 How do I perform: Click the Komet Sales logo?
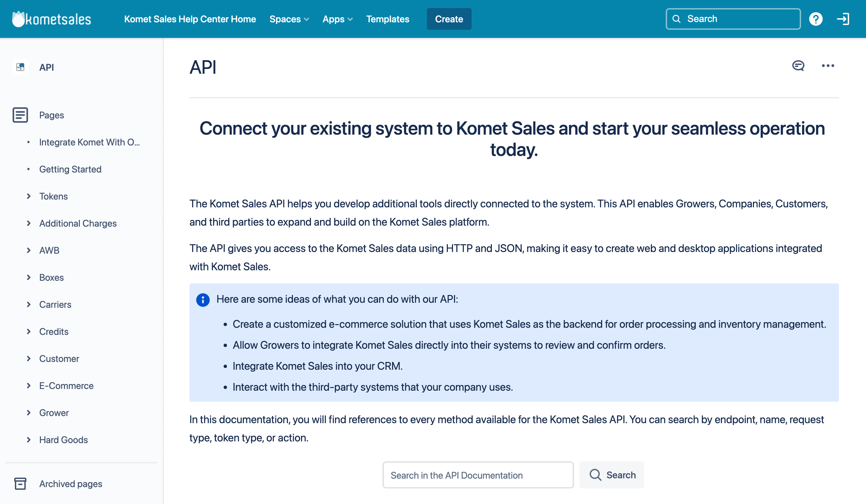click(51, 19)
